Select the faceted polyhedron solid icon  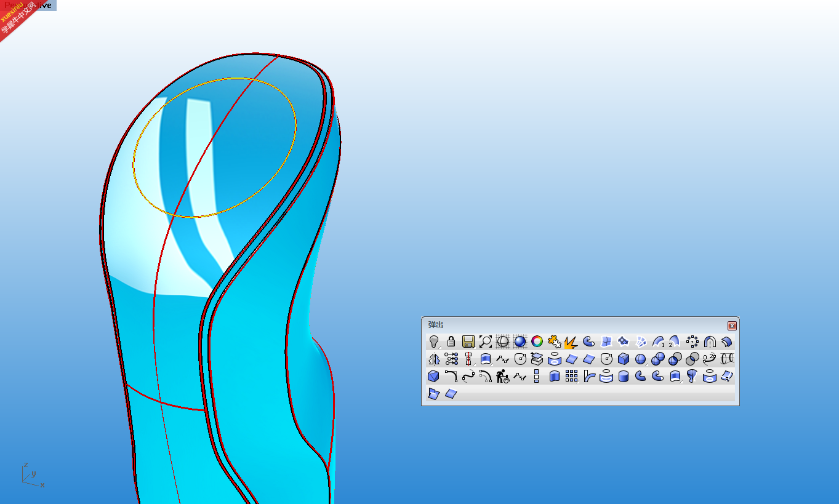coord(434,376)
